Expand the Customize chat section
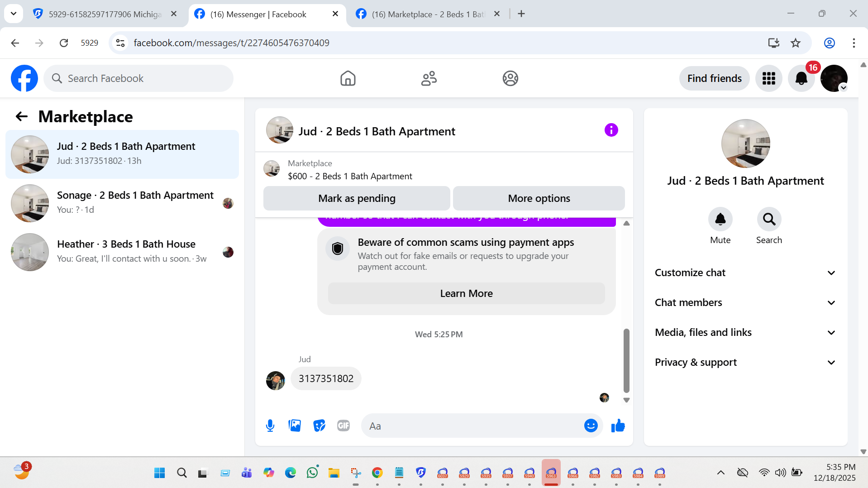 pyautogui.click(x=745, y=273)
